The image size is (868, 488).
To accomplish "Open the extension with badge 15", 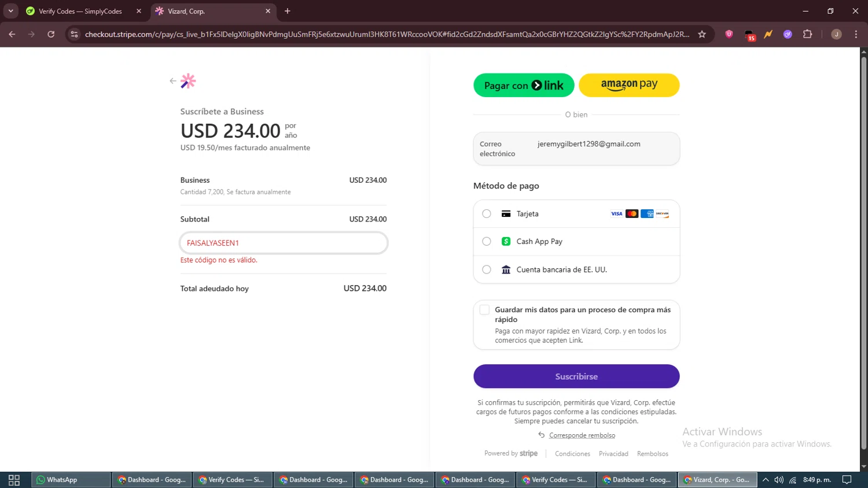I will (x=749, y=35).
